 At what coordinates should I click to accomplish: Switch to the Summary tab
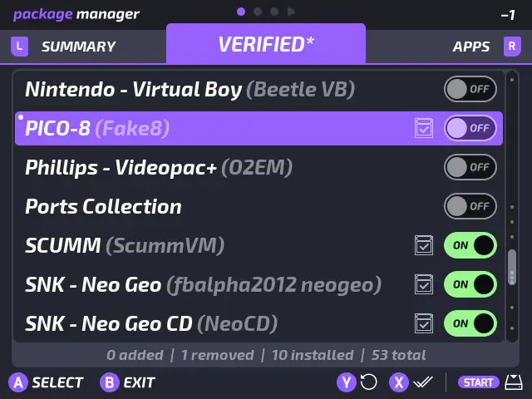pyautogui.click(x=78, y=47)
